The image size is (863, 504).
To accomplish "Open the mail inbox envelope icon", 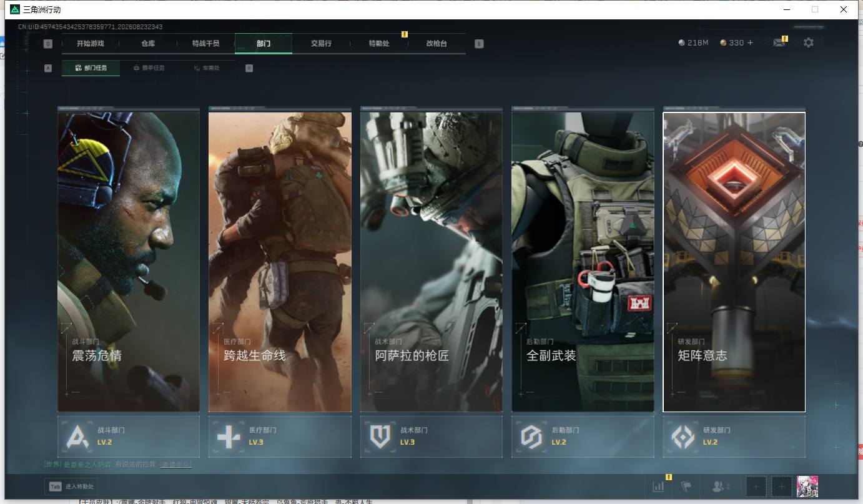I will (779, 43).
